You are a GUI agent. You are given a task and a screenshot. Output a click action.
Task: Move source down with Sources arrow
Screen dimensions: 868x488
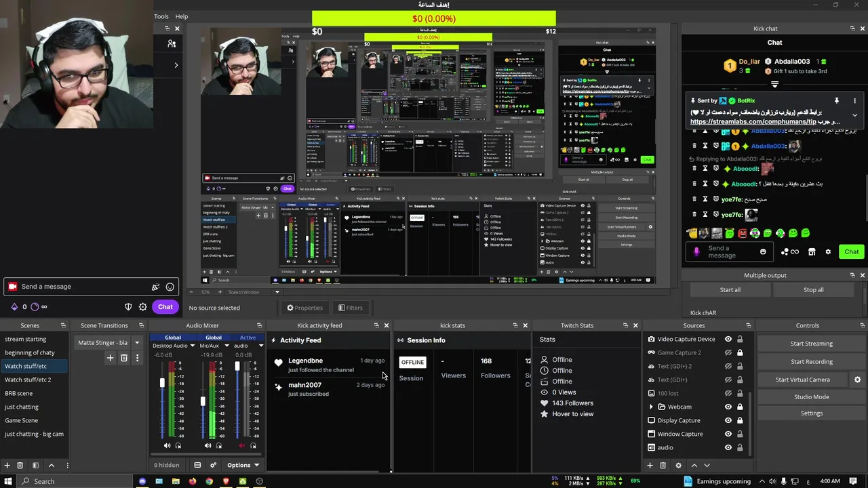coord(707,466)
